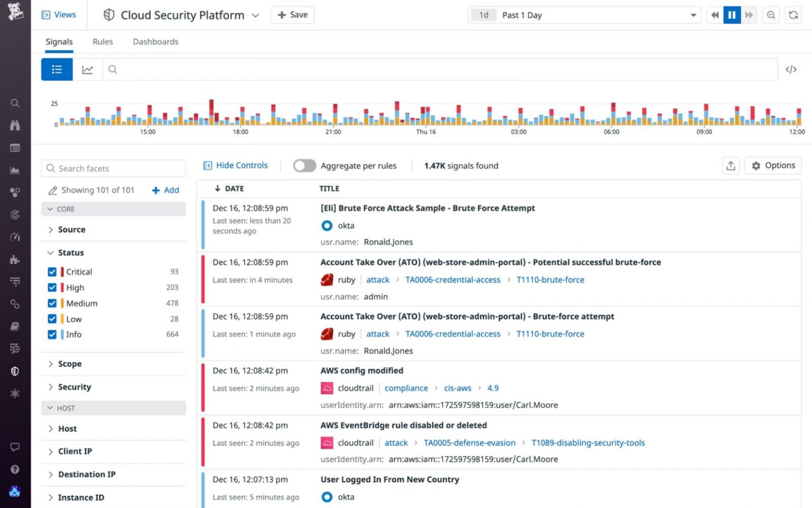Open the search magnifier in the left sidebar
The width and height of the screenshot is (812, 508).
click(x=15, y=103)
